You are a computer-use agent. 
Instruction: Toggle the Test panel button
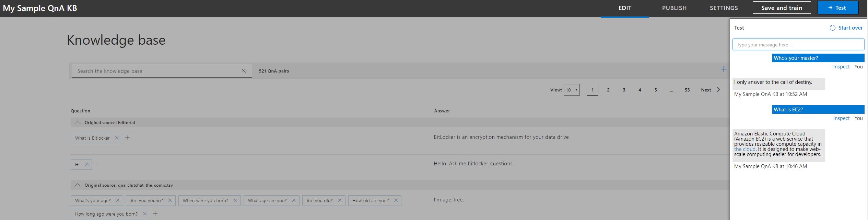[x=838, y=8]
